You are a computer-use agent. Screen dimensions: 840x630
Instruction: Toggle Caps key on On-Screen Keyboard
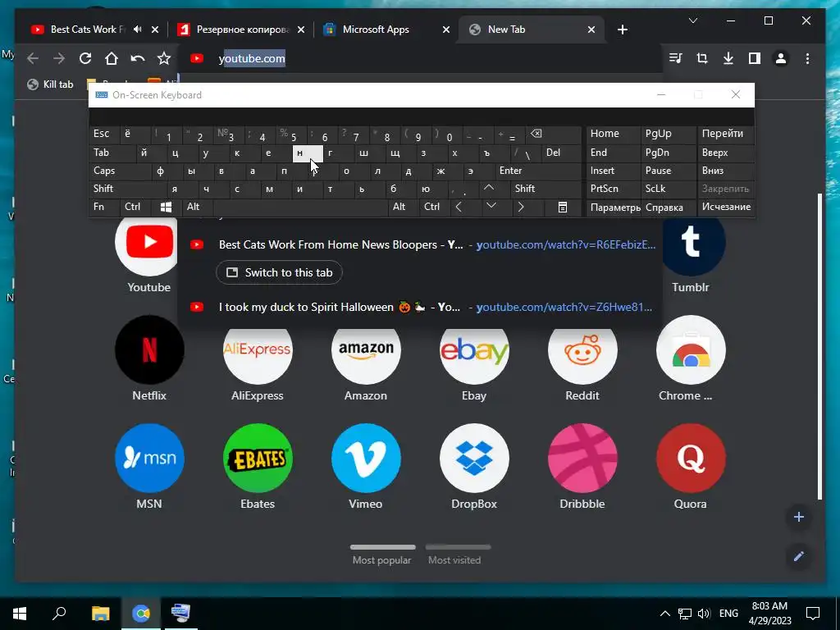click(x=120, y=171)
